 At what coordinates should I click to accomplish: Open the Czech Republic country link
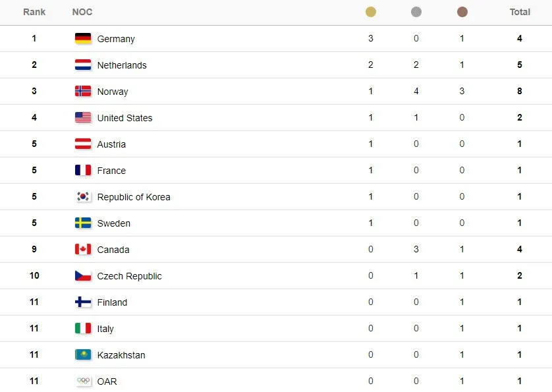point(129,276)
